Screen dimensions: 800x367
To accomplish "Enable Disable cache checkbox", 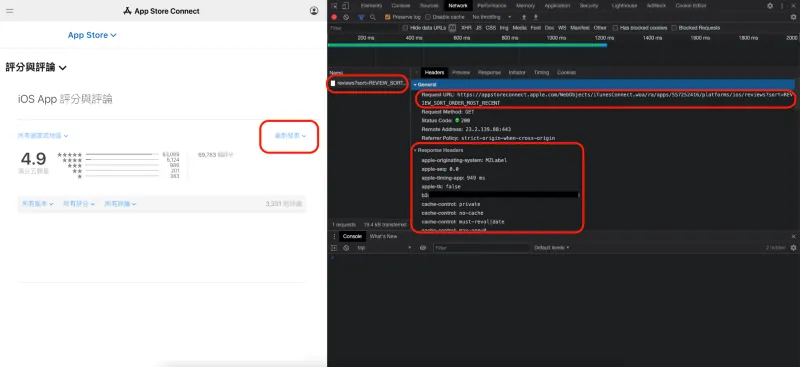I will click(x=428, y=17).
